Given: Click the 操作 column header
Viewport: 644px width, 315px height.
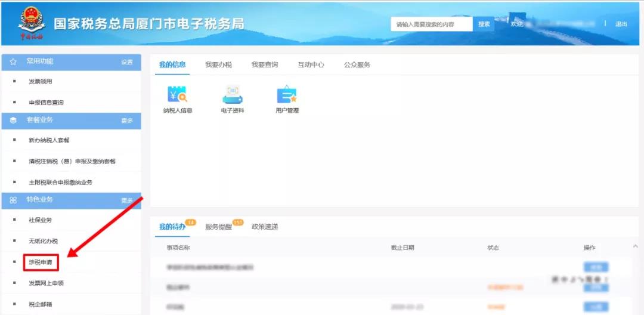Looking at the screenshot, I should [589, 248].
